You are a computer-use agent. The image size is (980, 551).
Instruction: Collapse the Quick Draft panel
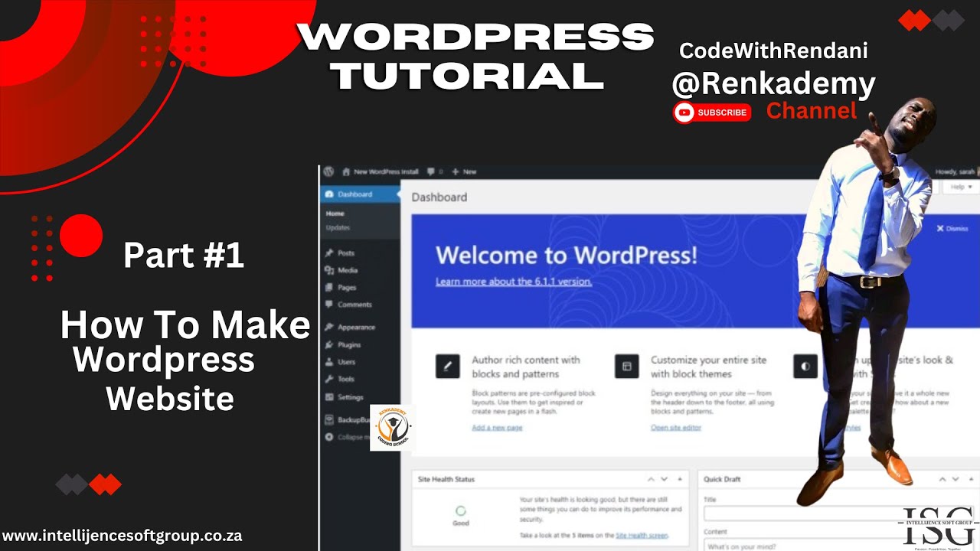(971, 479)
